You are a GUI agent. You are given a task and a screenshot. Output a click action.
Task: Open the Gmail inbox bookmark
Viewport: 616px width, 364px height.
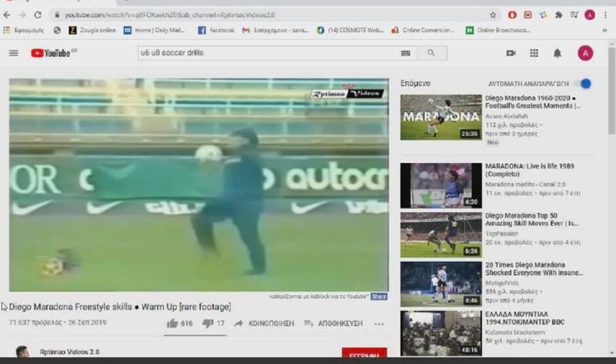(x=275, y=30)
